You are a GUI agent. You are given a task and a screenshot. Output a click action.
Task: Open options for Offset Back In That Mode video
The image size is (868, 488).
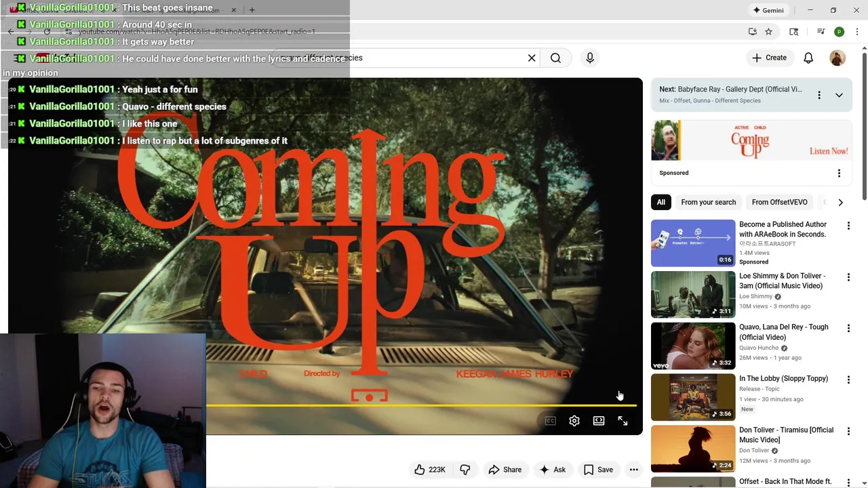[848, 482]
